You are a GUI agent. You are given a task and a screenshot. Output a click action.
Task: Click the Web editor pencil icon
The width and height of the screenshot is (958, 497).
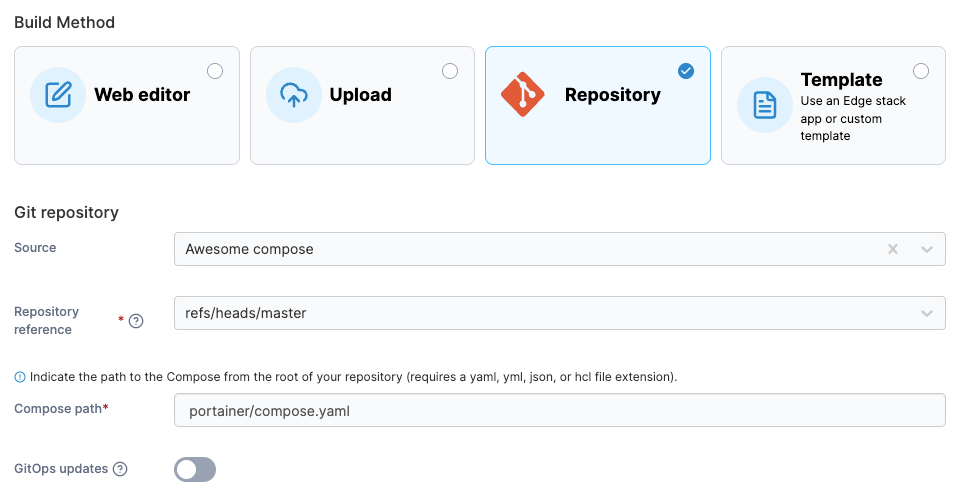coord(58,95)
